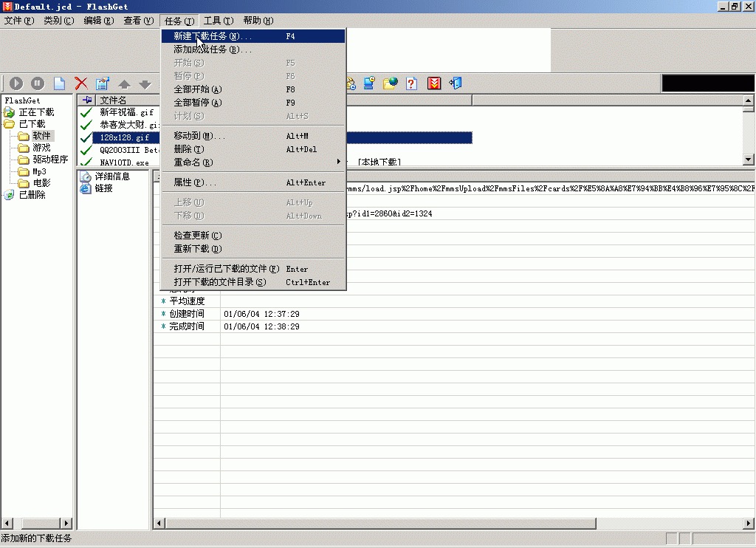The width and height of the screenshot is (756, 548).
Task: Choose 全部暂停 menu item
Action: coord(253,103)
